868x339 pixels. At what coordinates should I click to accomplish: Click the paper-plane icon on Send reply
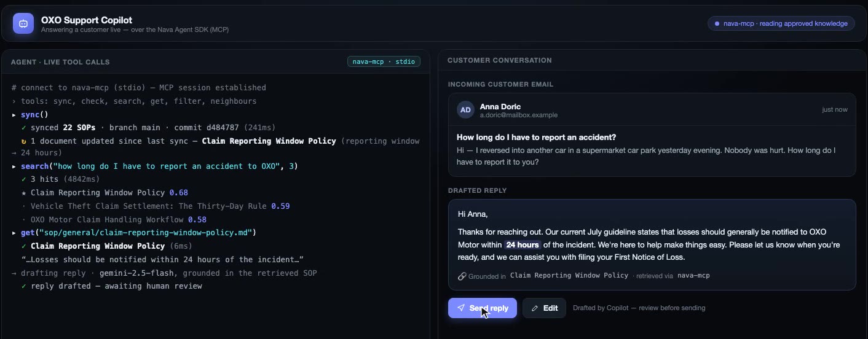click(461, 308)
